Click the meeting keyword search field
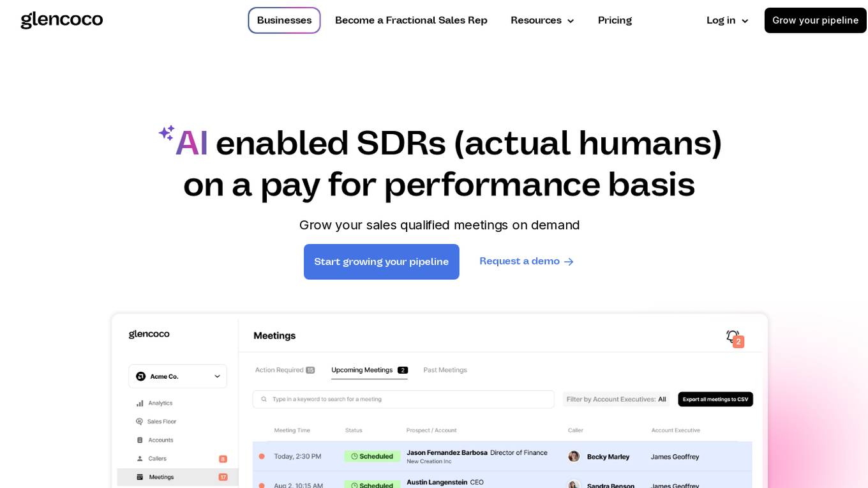 click(403, 399)
